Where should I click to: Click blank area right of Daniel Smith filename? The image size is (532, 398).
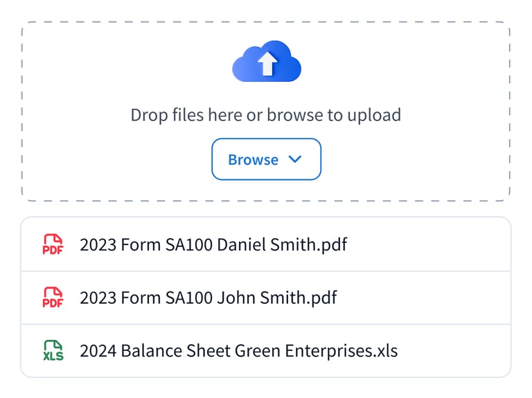429,244
